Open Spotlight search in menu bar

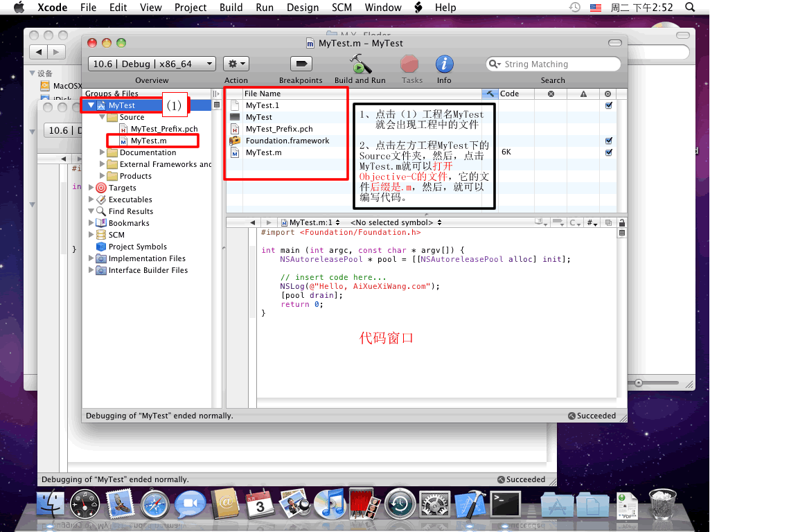[690, 7]
